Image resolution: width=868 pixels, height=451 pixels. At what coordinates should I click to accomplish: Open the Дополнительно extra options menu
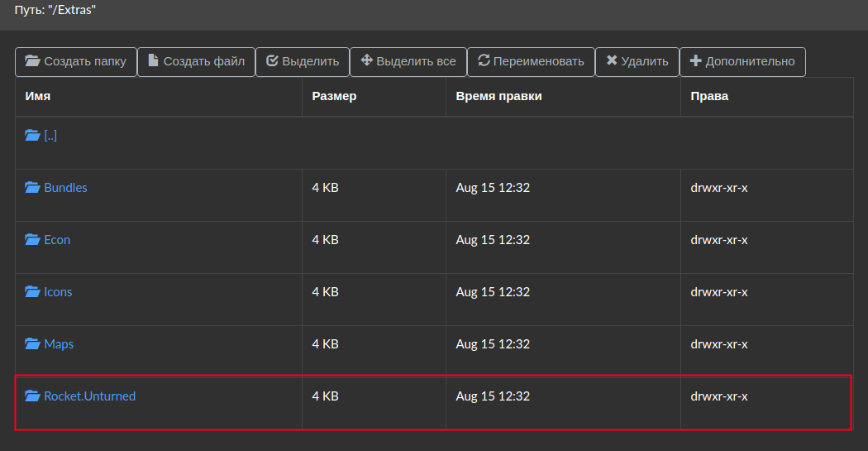pos(742,61)
